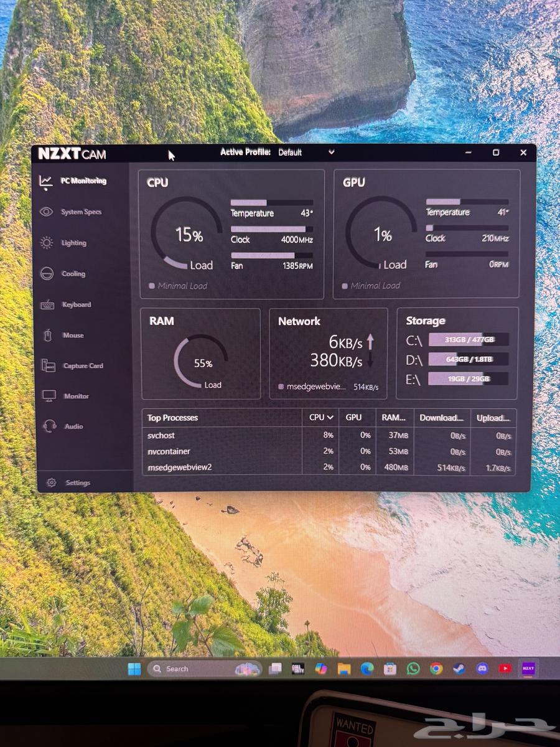The height and width of the screenshot is (747, 560).
Task: Click the CPU temperature bar
Action: coord(272,202)
